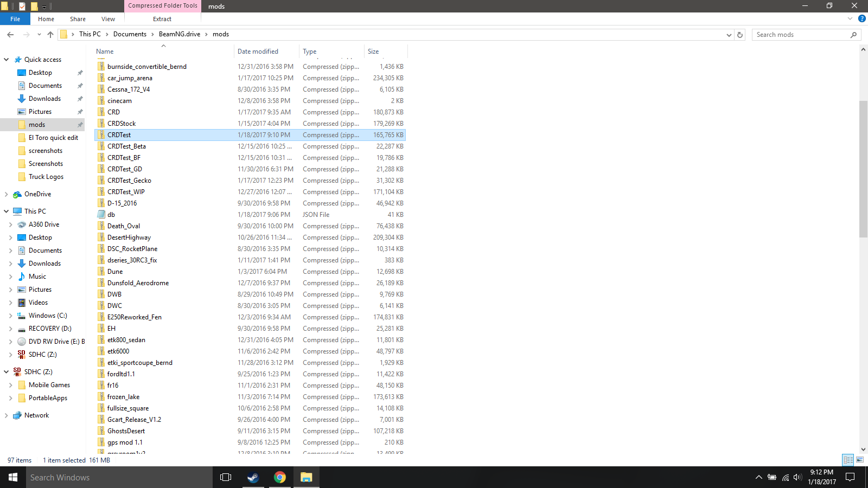Show hidden system tray icons
This screenshot has width=868, height=488.
click(758, 477)
